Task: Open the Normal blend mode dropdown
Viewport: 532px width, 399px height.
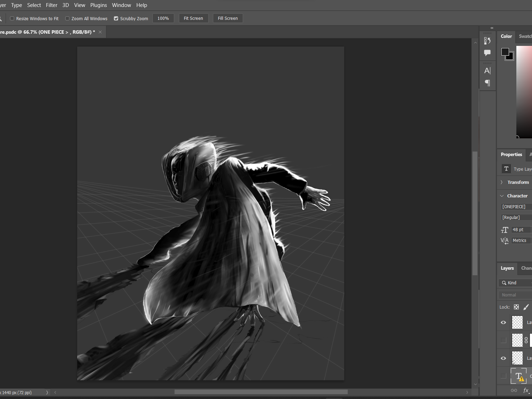Action: pos(515,295)
